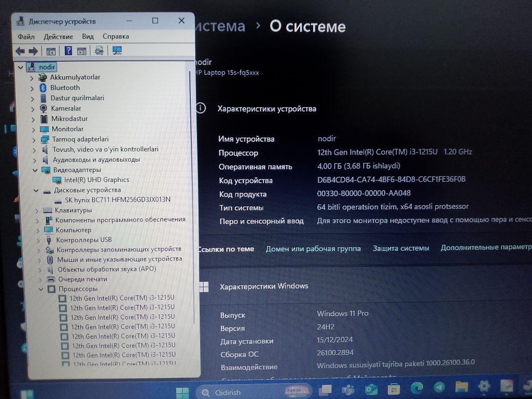Open Microsoft Store from taskbar
The height and width of the screenshot is (399, 532).
point(393,388)
